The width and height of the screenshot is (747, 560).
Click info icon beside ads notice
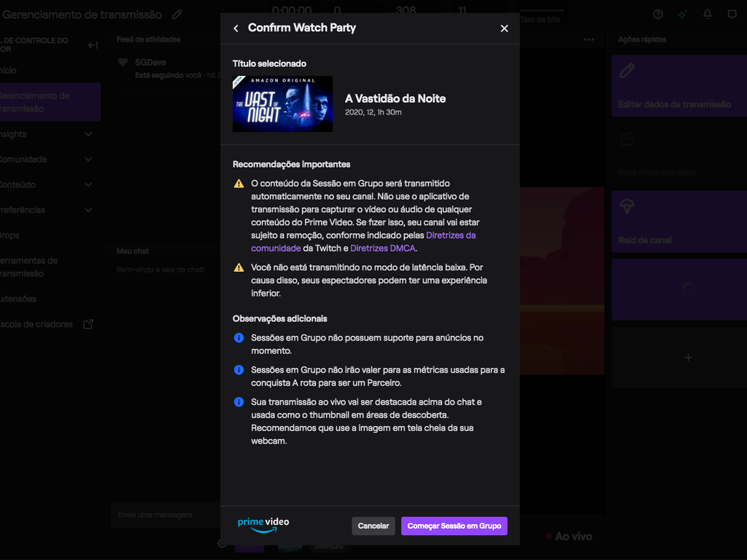pos(239,338)
